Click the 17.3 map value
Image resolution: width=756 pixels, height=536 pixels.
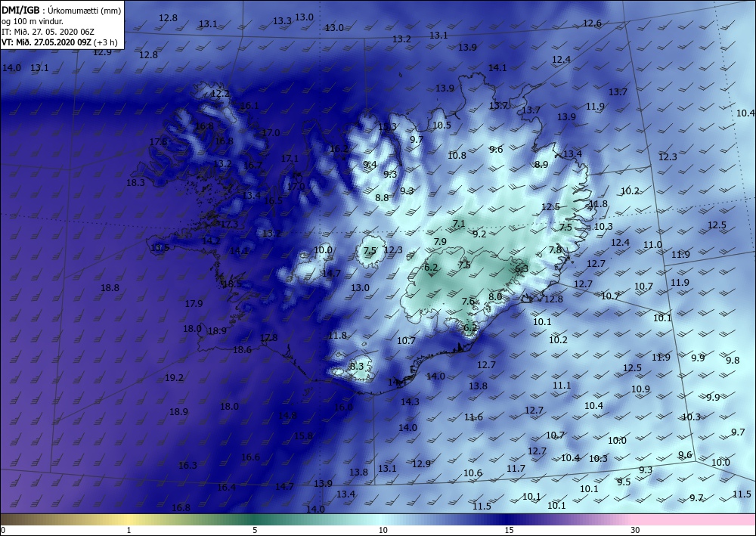click(230, 224)
